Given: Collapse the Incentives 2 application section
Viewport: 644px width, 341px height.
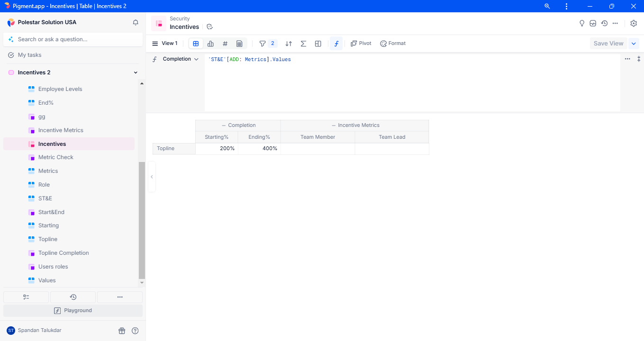Looking at the screenshot, I should point(136,72).
